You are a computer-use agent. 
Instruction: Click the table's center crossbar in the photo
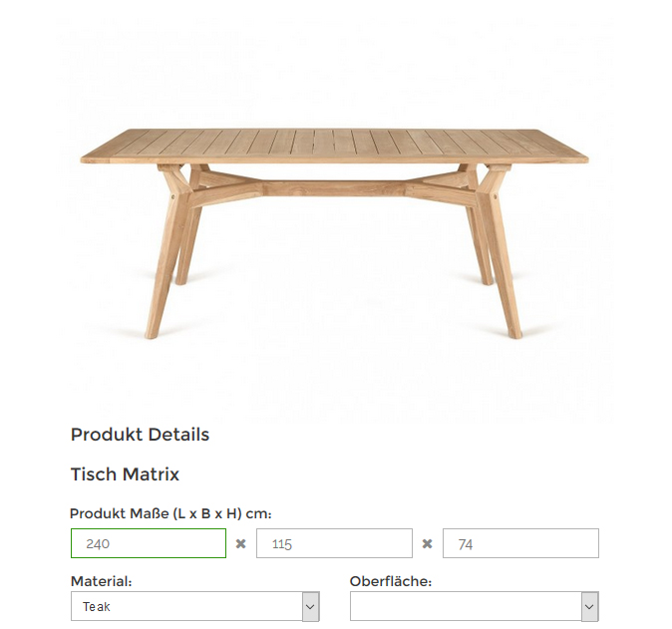334,188
